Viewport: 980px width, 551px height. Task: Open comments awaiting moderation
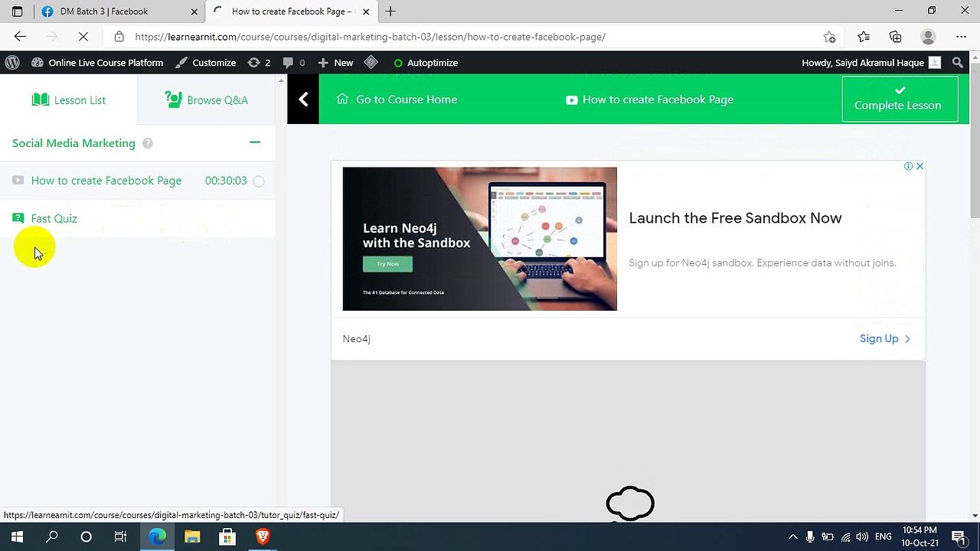pos(294,63)
